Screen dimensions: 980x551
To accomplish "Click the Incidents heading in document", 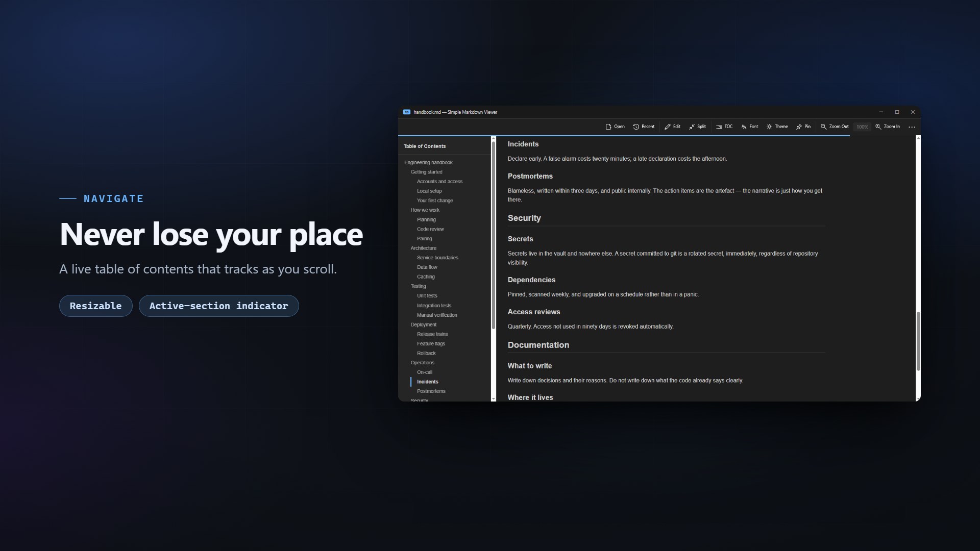I will pyautogui.click(x=523, y=144).
